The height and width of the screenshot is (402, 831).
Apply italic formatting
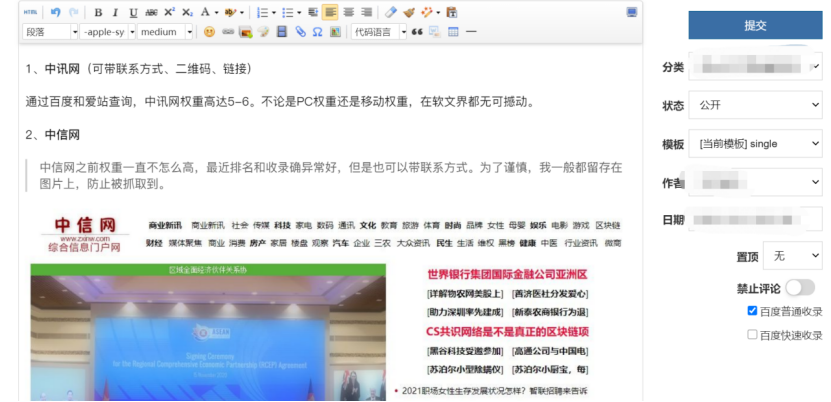116,12
